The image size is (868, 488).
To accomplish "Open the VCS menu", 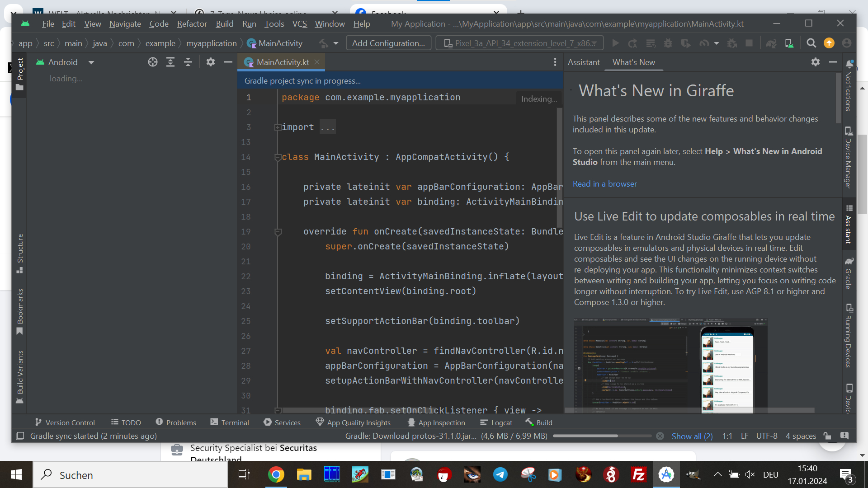I will coord(299,24).
